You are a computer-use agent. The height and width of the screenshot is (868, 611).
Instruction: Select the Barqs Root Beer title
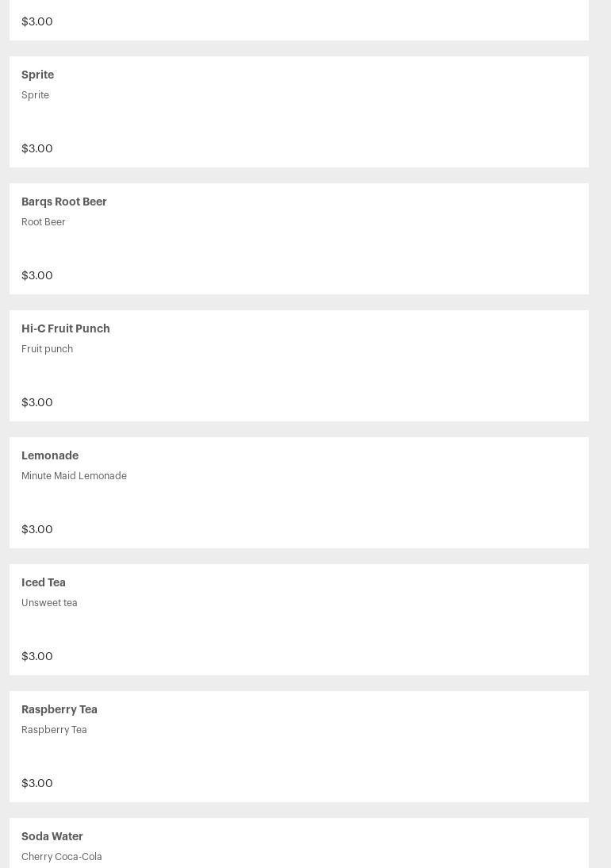[x=64, y=202]
